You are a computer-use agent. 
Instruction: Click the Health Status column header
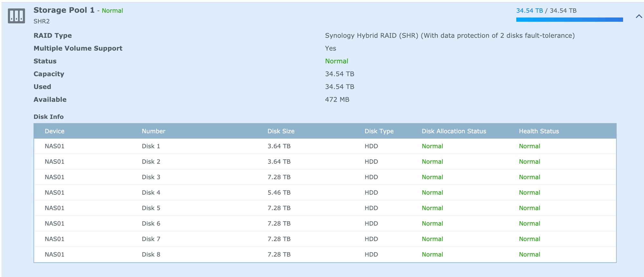click(x=539, y=131)
